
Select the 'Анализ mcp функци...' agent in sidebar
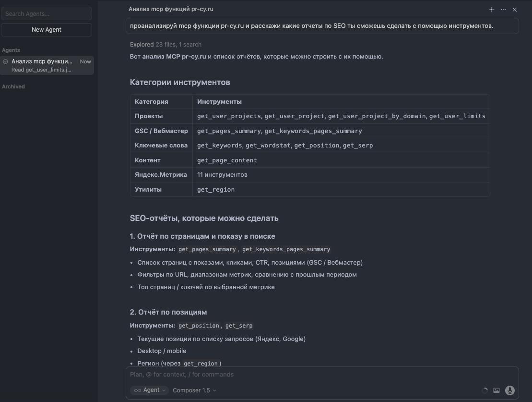[x=42, y=61]
